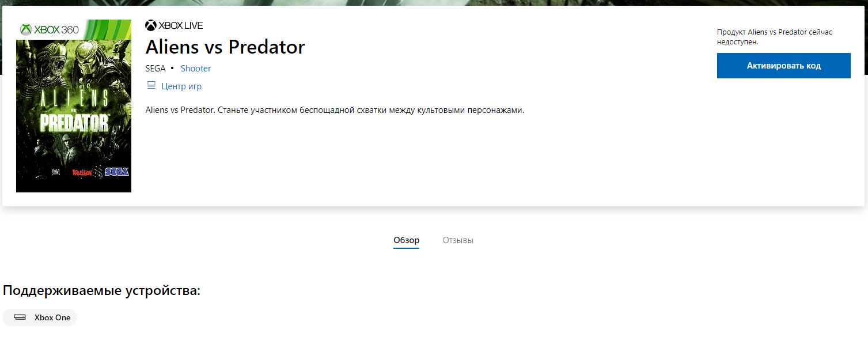Click the Активировать код button
This screenshot has width=868, height=337.
pos(784,66)
